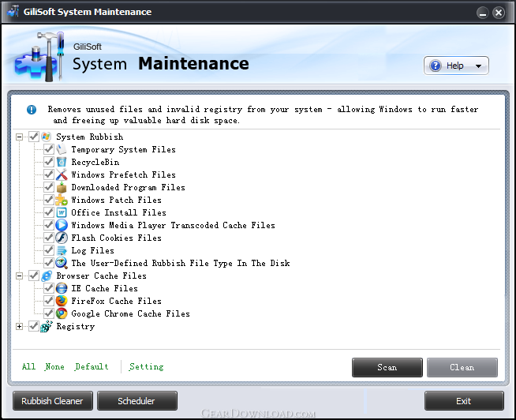516x420 pixels.
Task: Toggle User-Defined Rubbish File Type checkbox
Action: click(49, 263)
